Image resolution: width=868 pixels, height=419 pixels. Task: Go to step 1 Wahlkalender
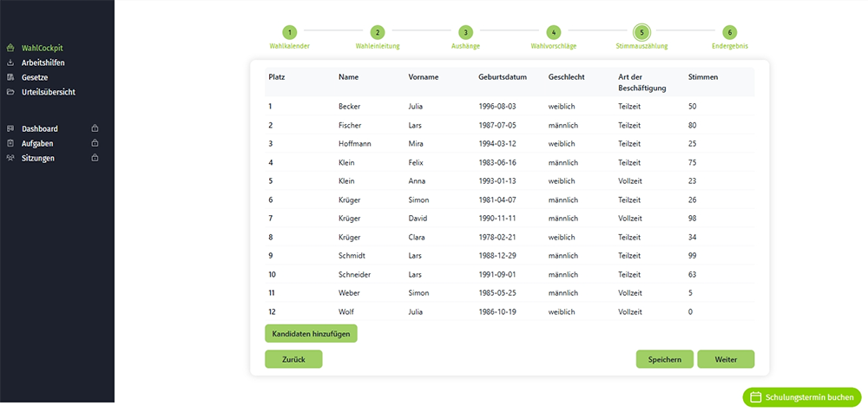(290, 32)
